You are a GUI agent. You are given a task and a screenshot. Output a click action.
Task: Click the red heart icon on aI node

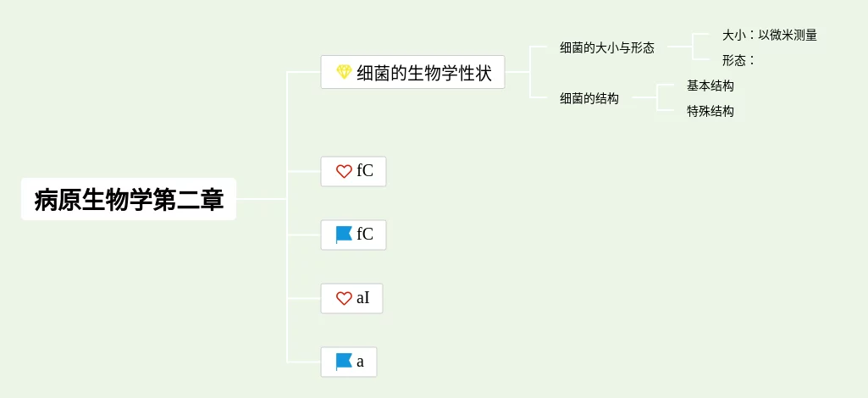[x=344, y=298]
